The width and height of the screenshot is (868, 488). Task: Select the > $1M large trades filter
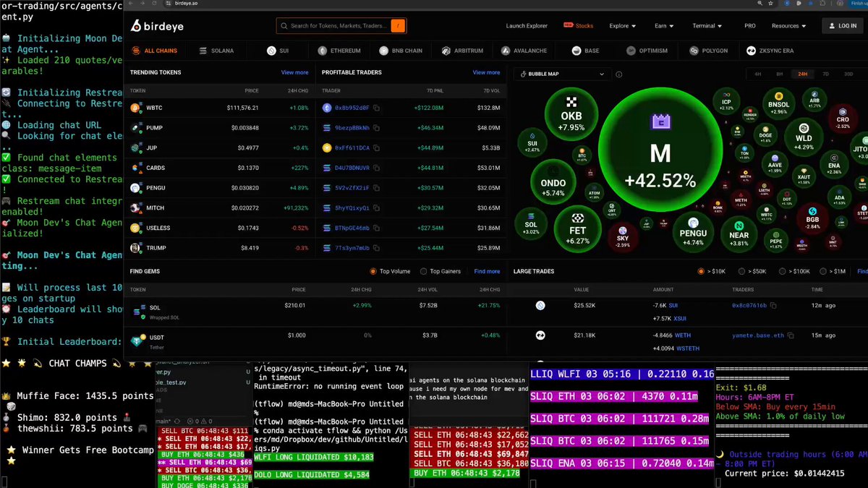(824, 271)
